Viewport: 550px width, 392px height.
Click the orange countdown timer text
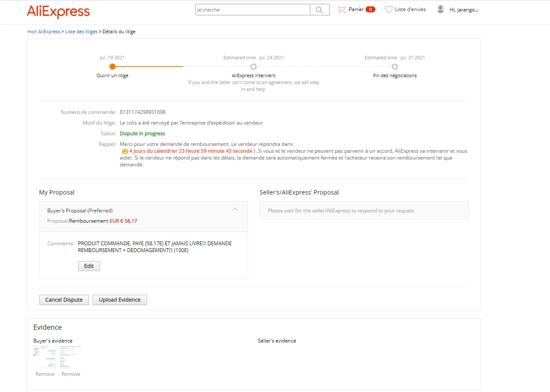[191, 151]
